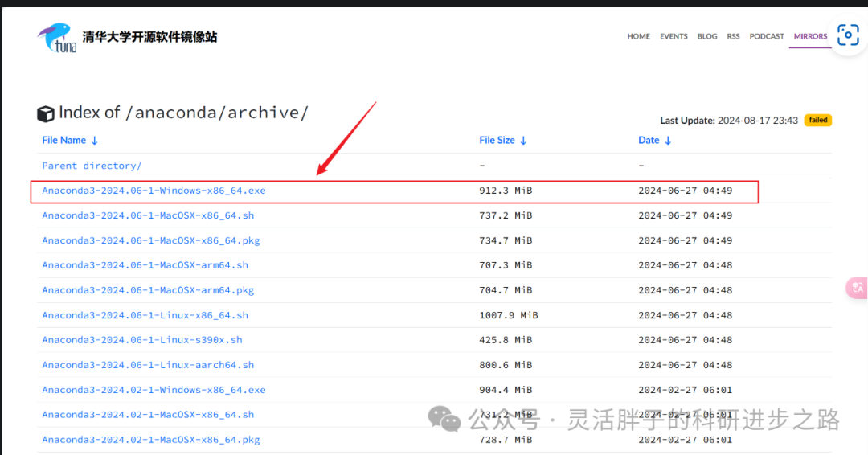Click the 704.7 MiB file size
This screenshot has width=868, height=455.
pos(506,290)
